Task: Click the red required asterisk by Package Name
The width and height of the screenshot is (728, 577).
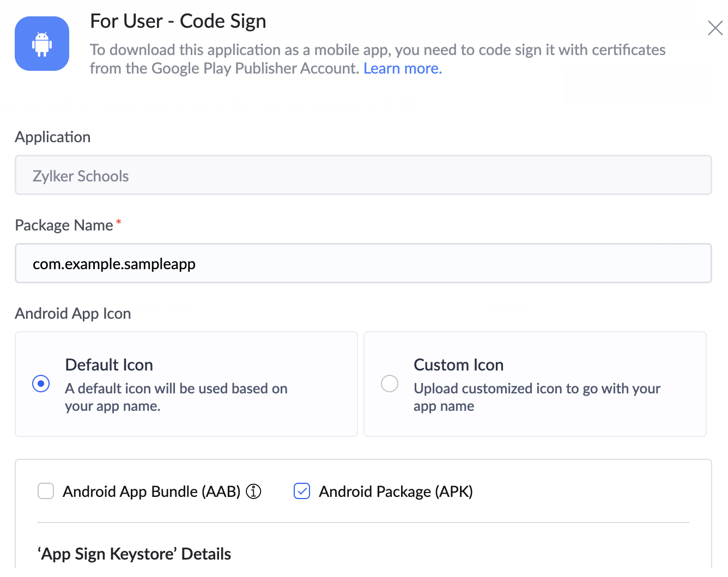Action: 119,222
